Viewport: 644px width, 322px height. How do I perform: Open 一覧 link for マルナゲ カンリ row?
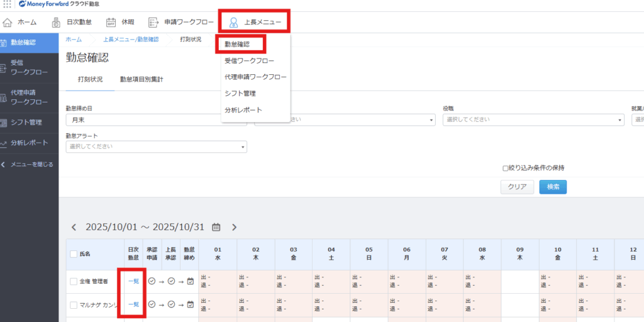click(x=133, y=304)
